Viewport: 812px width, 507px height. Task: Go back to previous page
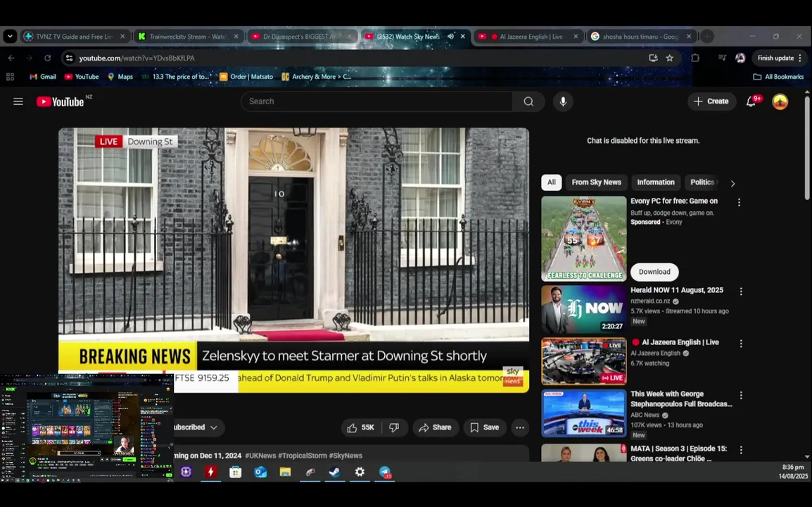[11, 58]
